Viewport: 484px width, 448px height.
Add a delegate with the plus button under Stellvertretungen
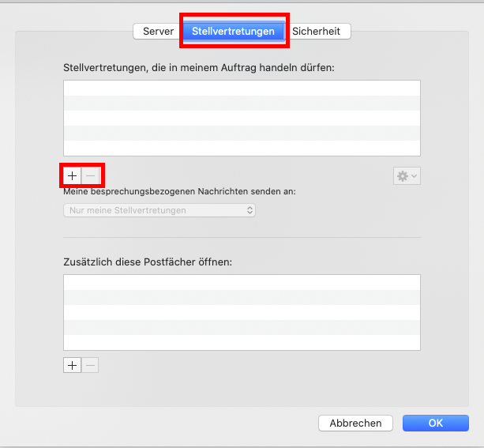click(x=72, y=175)
